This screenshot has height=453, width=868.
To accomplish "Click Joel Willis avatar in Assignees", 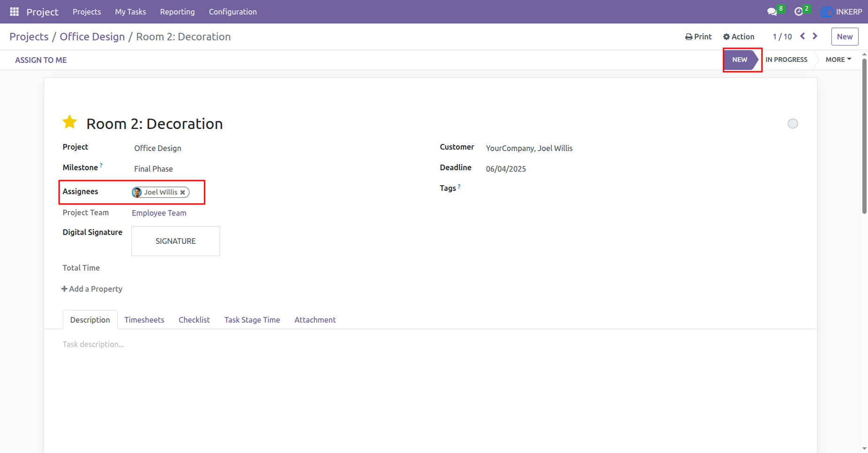I will (137, 192).
